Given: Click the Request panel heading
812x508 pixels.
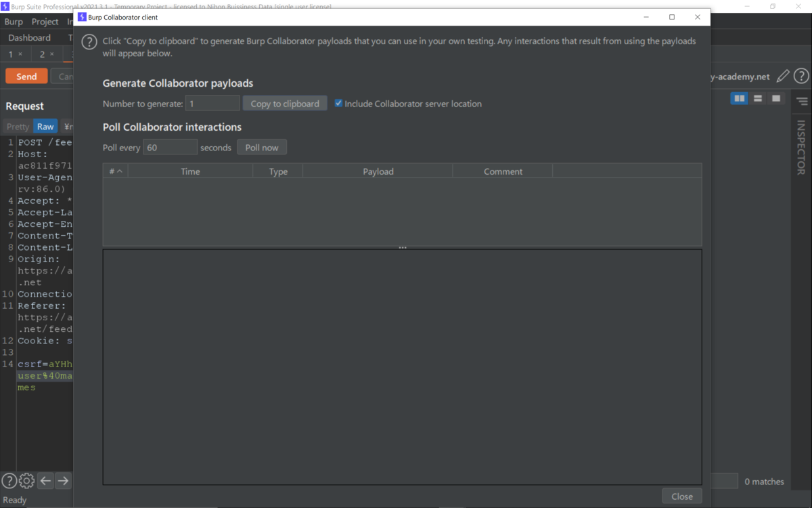Looking at the screenshot, I should [24, 106].
